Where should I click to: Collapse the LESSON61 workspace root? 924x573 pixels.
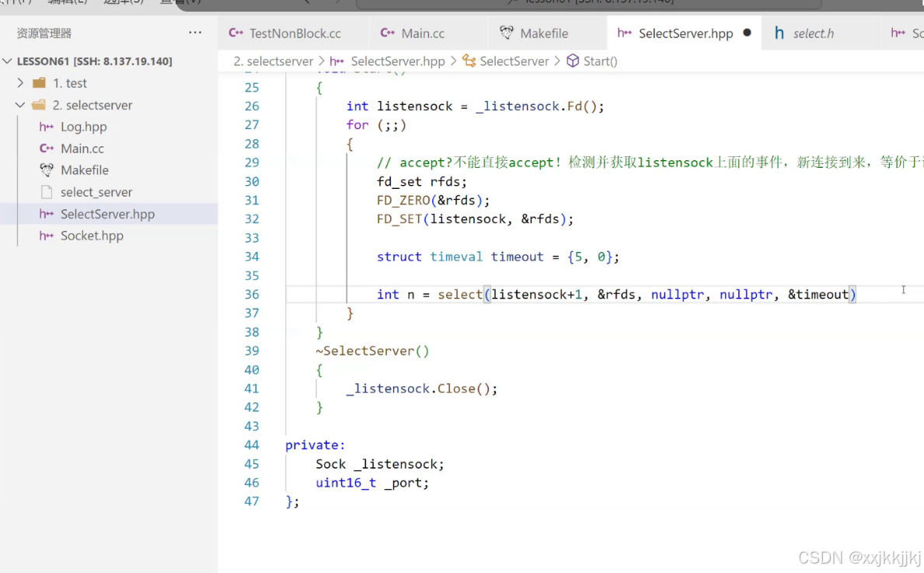click(x=8, y=61)
